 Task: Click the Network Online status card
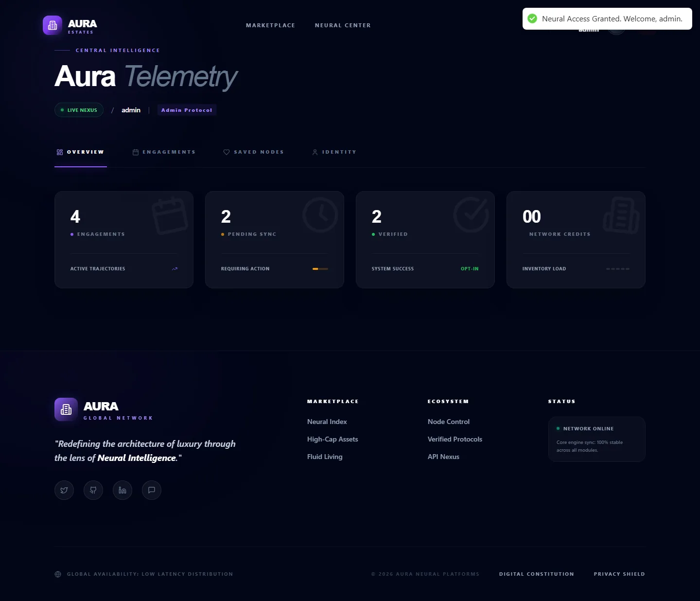tap(597, 439)
